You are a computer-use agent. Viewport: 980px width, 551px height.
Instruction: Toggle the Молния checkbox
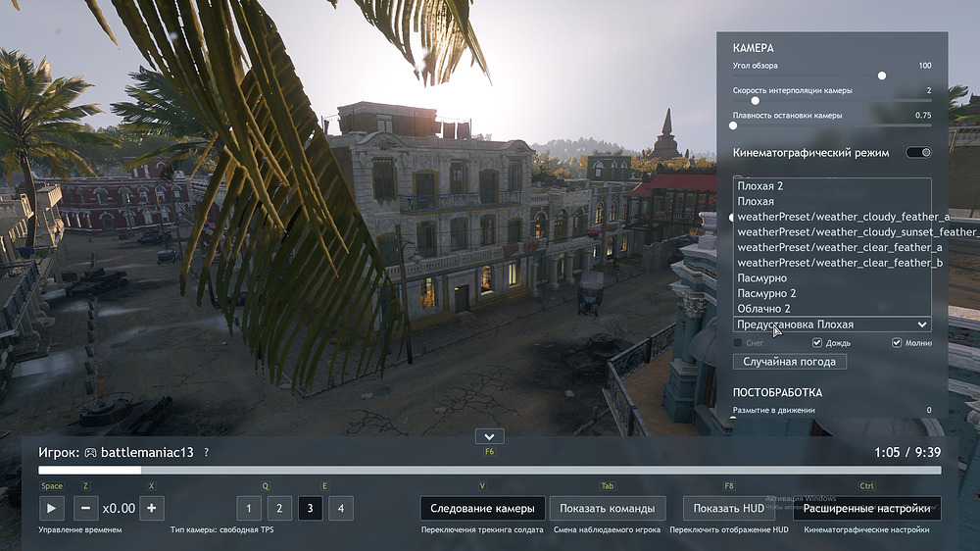(897, 343)
